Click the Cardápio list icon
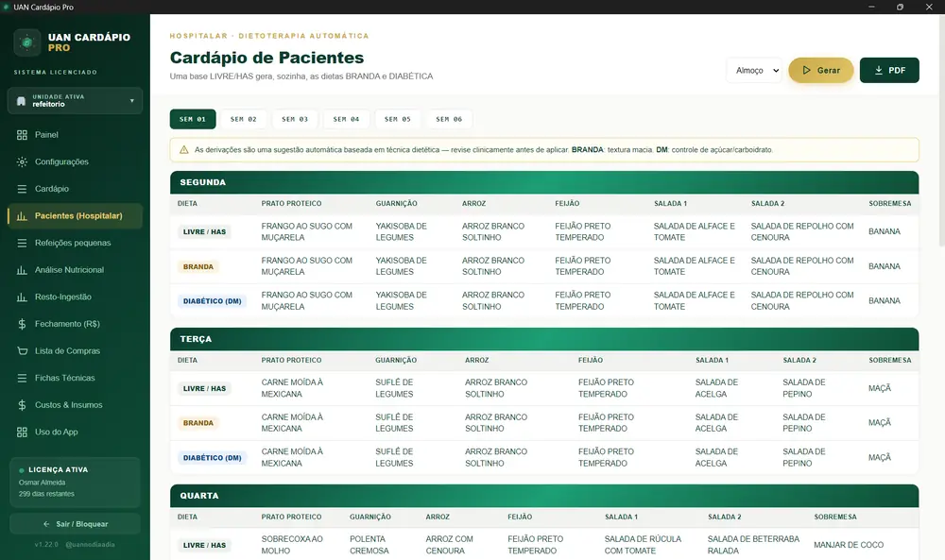Screen dimensions: 945x560 coord(23,189)
